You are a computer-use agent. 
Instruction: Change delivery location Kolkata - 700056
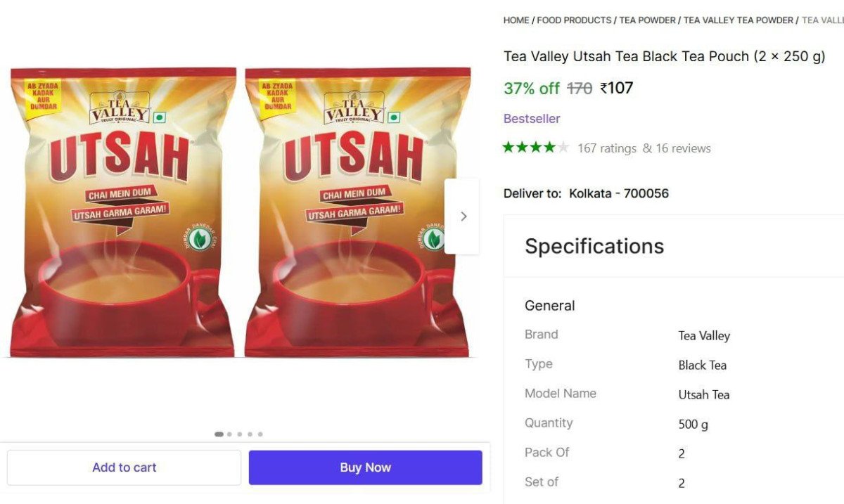tap(618, 193)
